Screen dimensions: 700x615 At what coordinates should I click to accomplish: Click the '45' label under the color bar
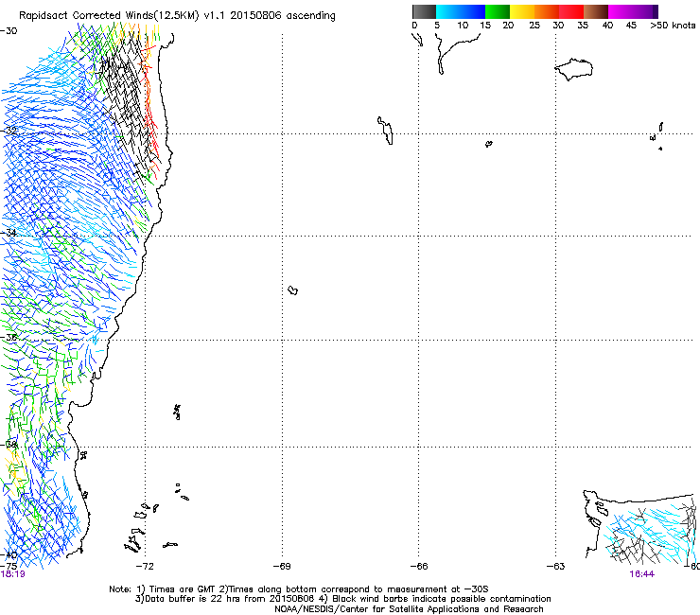631,26
